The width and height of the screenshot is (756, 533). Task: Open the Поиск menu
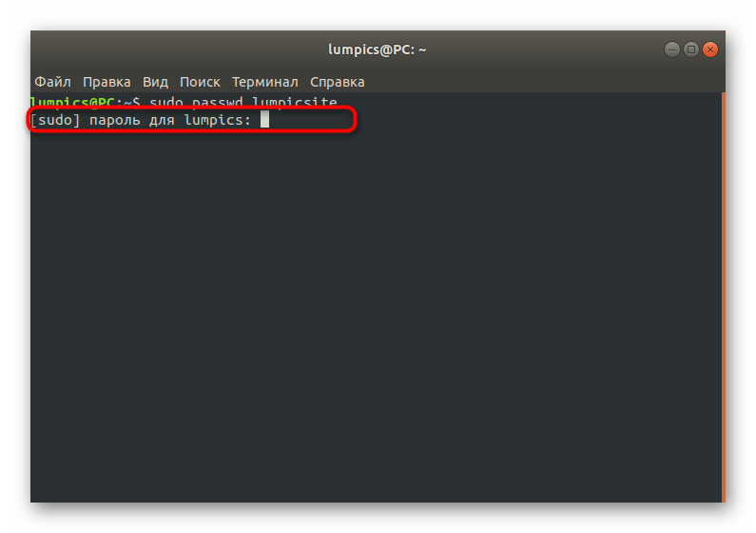click(200, 82)
